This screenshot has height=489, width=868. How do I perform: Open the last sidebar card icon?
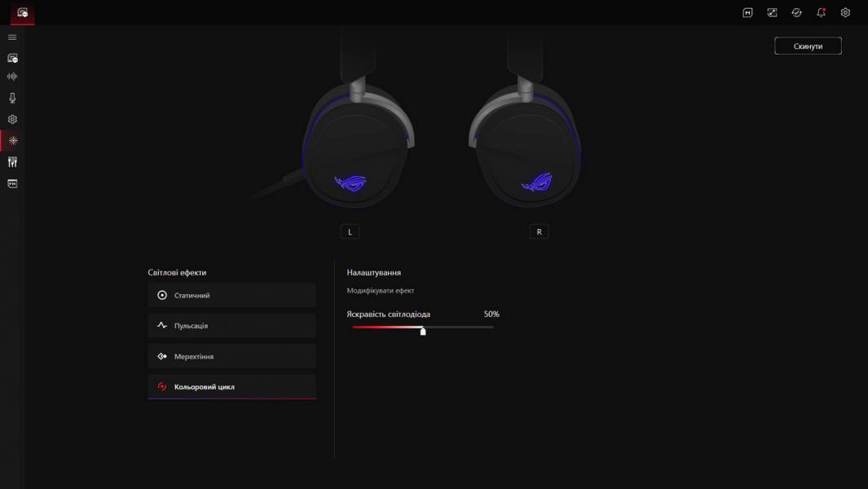tap(12, 183)
